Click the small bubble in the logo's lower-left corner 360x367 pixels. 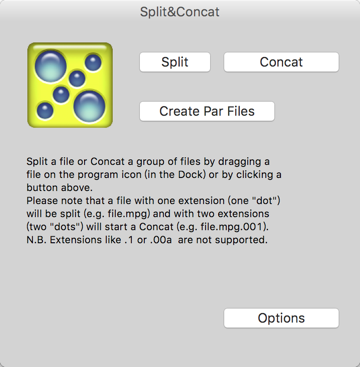point(45,110)
